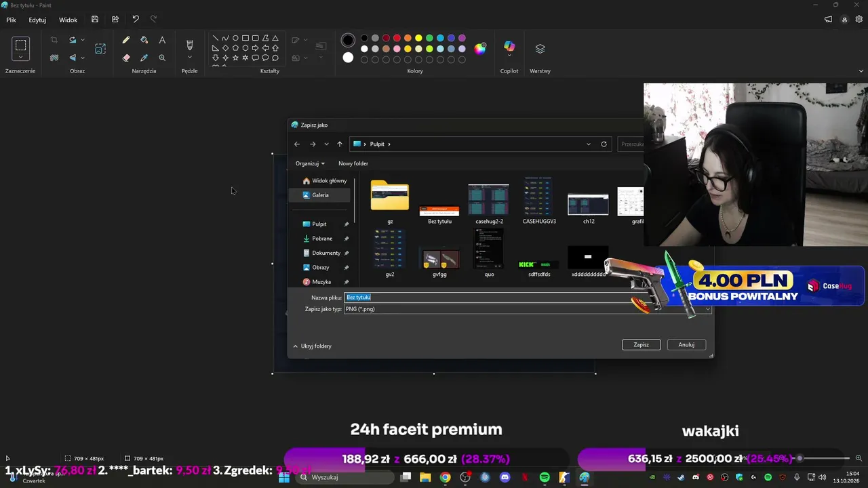Select Dokumenty in navigation pane

click(x=326, y=253)
